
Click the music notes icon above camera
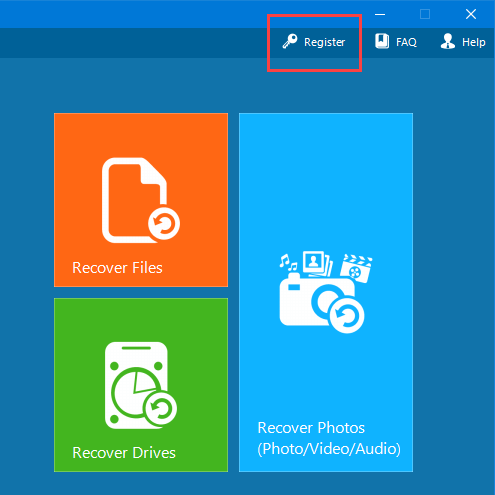point(288,262)
